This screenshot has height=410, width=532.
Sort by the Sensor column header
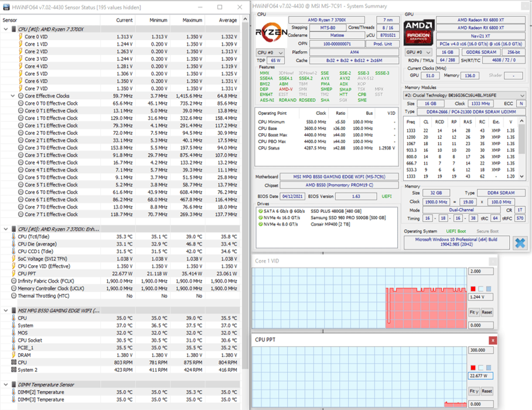click(51, 20)
